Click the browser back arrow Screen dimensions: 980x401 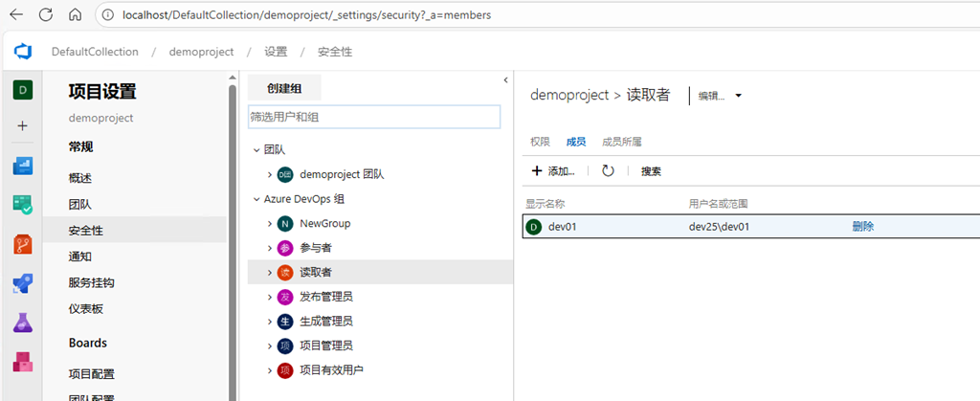point(17,14)
